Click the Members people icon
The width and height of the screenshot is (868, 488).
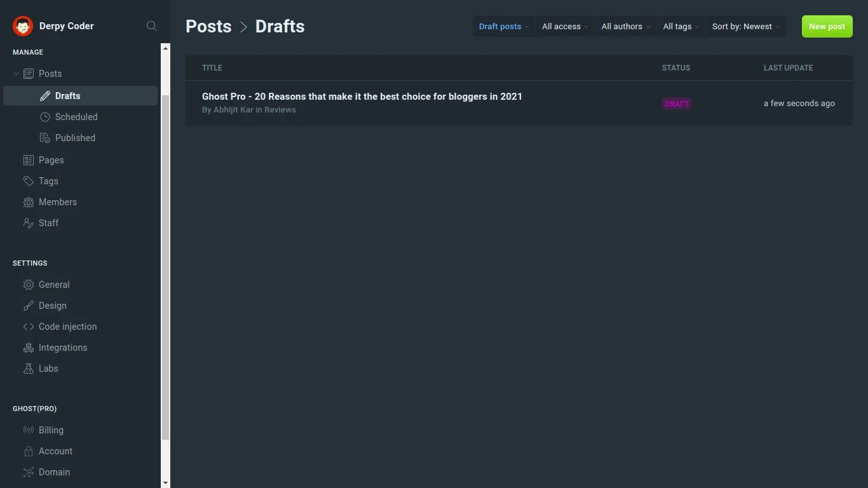click(29, 202)
